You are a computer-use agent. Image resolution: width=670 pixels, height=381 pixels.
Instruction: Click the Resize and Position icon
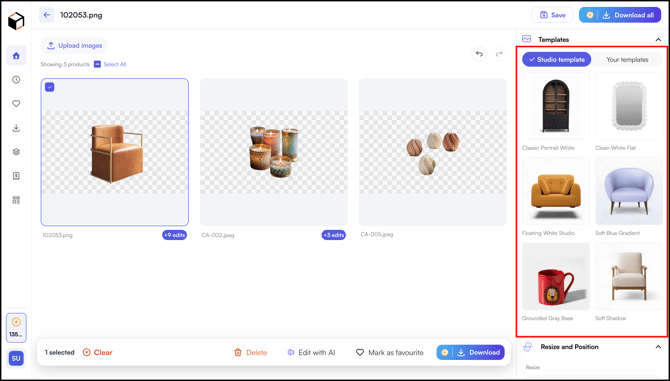pyautogui.click(x=527, y=347)
